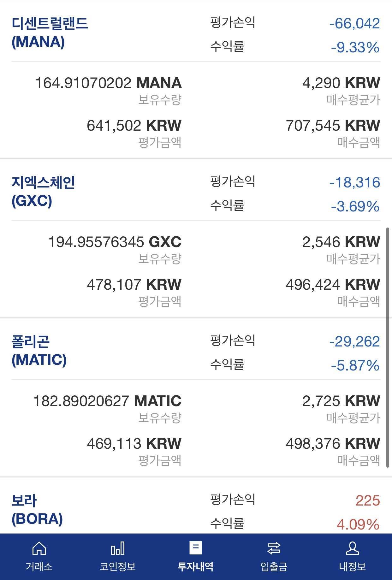Image resolution: width=392 pixels, height=580 pixels.
Task: Open the 지엑스체인 (GXC) coin name
Action: [43, 192]
